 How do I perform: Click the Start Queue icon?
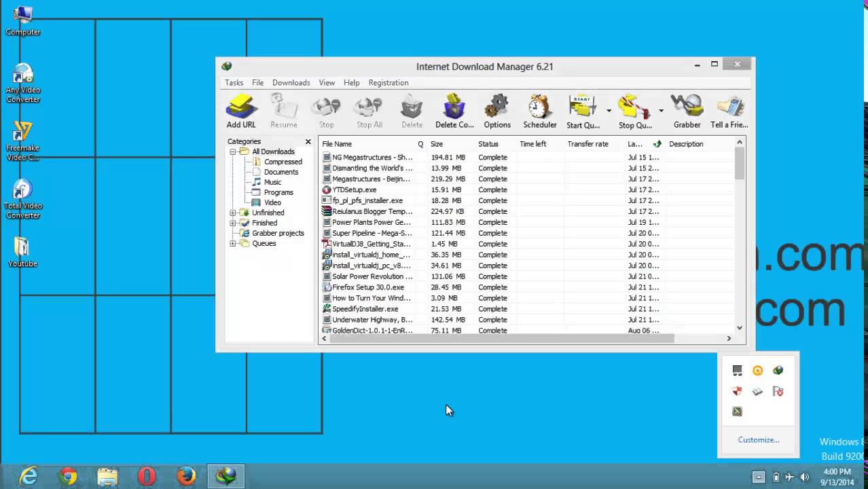pyautogui.click(x=583, y=111)
